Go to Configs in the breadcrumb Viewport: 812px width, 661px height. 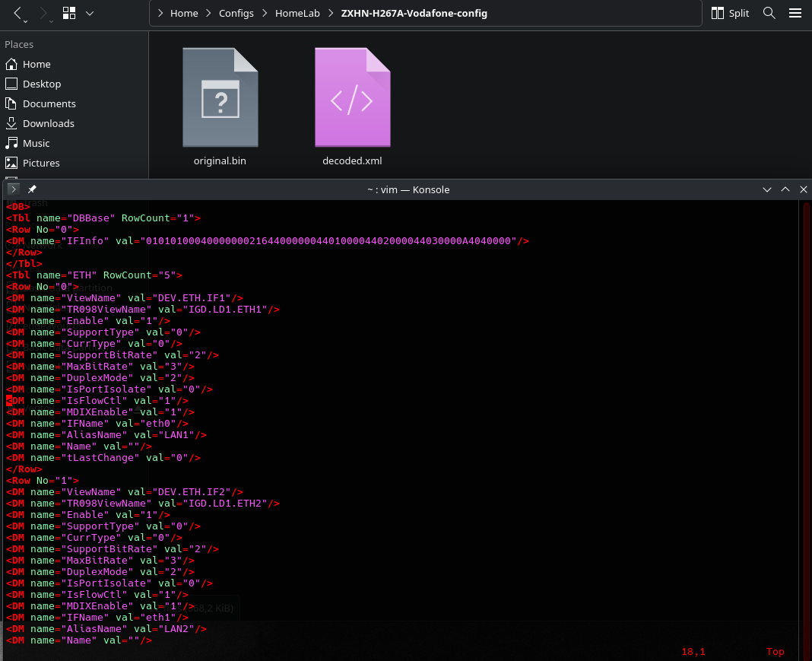coord(236,12)
